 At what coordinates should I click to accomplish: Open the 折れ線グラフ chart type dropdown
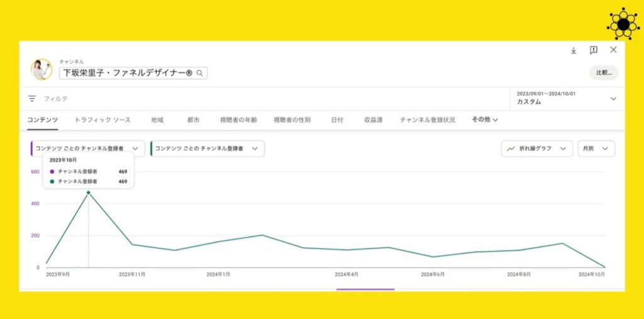pyautogui.click(x=536, y=148)
